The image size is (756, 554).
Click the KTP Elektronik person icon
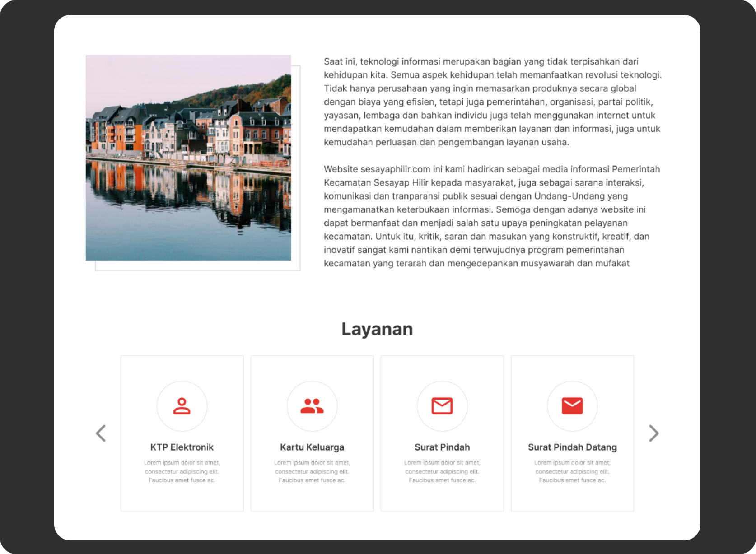tap(182, 406)
